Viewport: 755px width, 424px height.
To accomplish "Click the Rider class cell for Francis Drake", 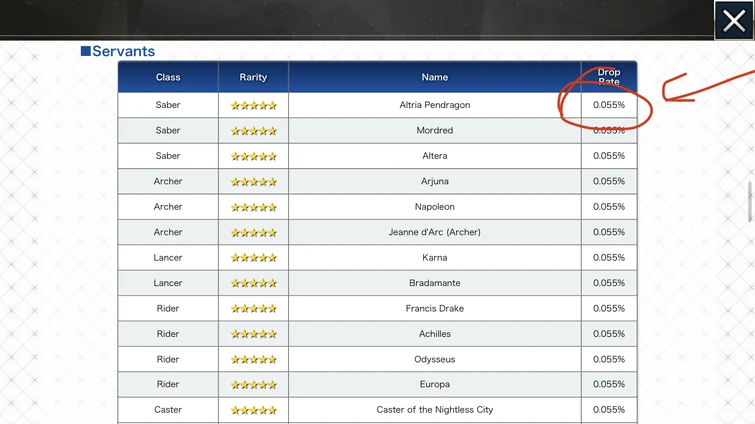I will click(x=168, y=308).
